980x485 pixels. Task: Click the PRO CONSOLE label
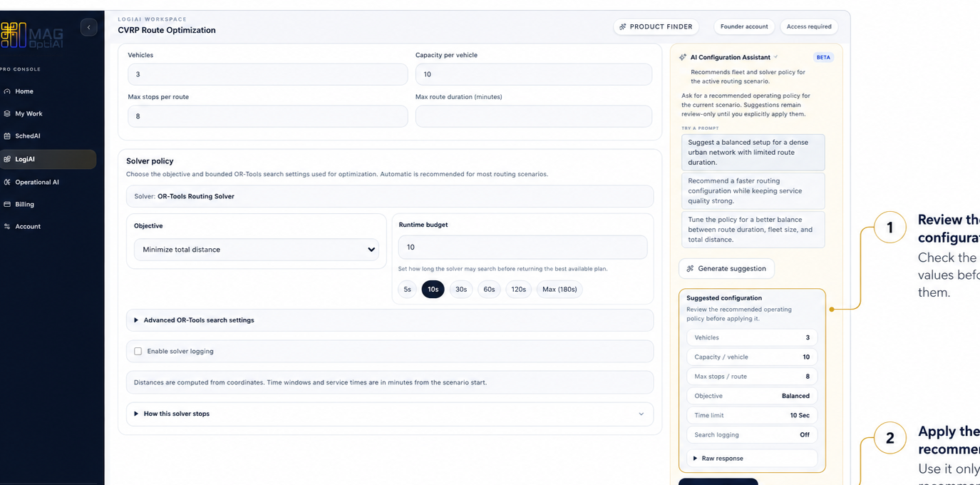[21, 69]
